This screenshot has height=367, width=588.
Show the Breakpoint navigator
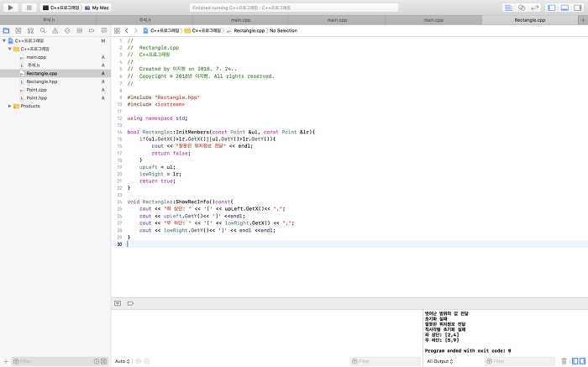pyautogui.click(x=92, y=31)
